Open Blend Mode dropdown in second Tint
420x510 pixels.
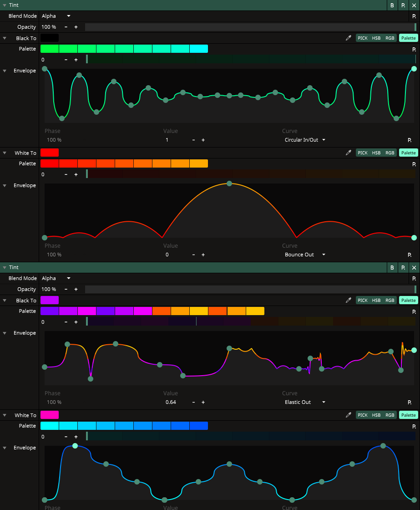56,279
